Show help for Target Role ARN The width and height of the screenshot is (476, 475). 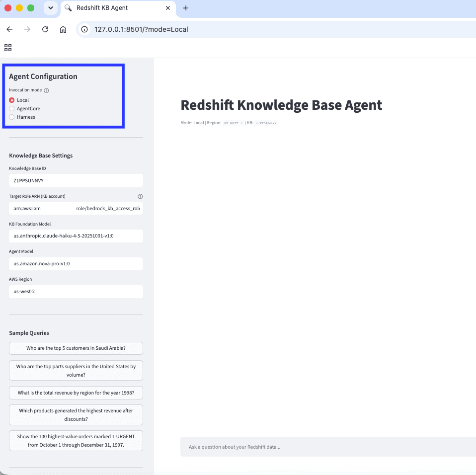tap(140, 196)
